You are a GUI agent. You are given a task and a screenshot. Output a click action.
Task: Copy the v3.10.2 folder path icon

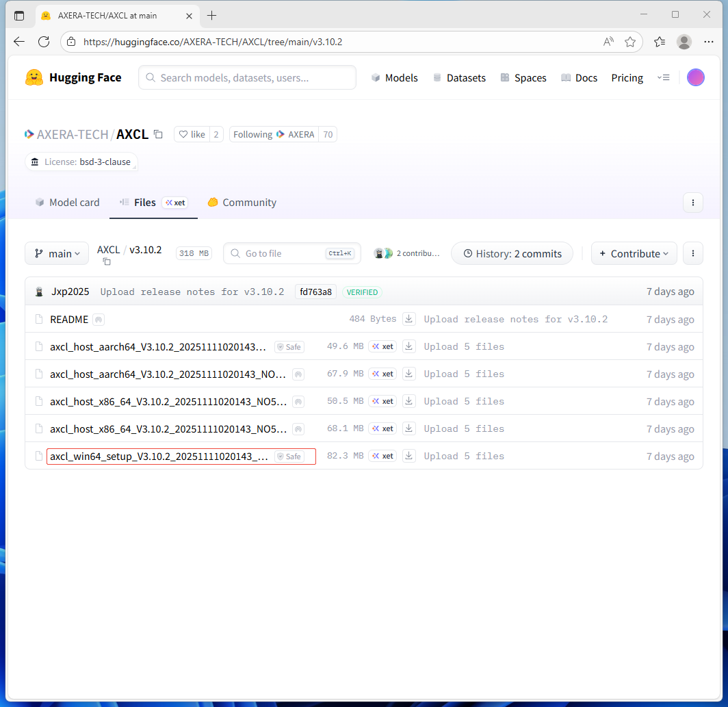coord(107,261)
